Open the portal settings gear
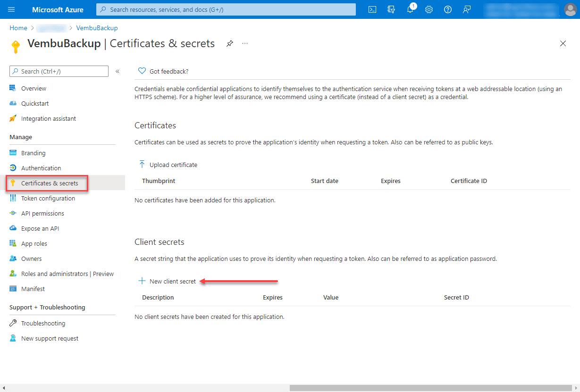This screenshot has width=580, height=392. click(x=429, y=9)
